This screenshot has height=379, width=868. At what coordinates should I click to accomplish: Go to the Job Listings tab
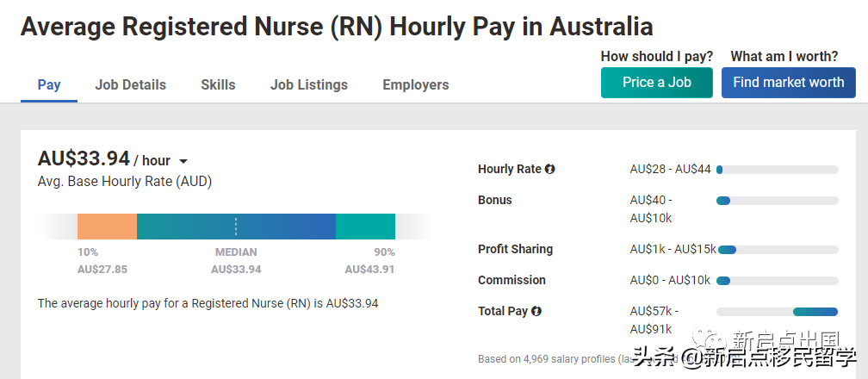pos(308,84)
